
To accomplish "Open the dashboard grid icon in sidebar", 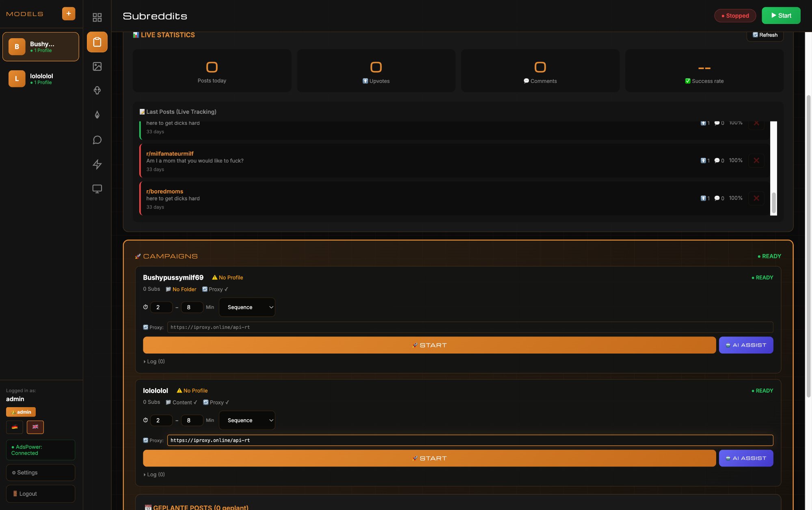I will pos(97,17).
